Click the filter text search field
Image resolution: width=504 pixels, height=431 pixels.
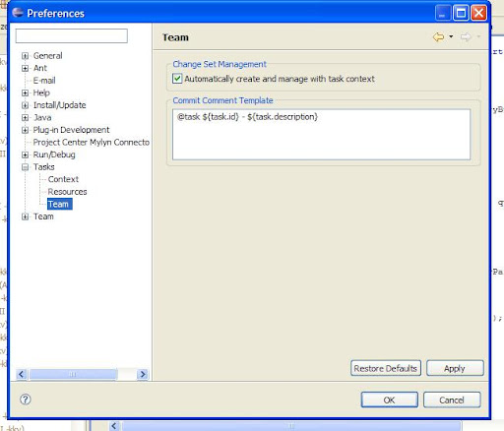(x=72, y=35)
